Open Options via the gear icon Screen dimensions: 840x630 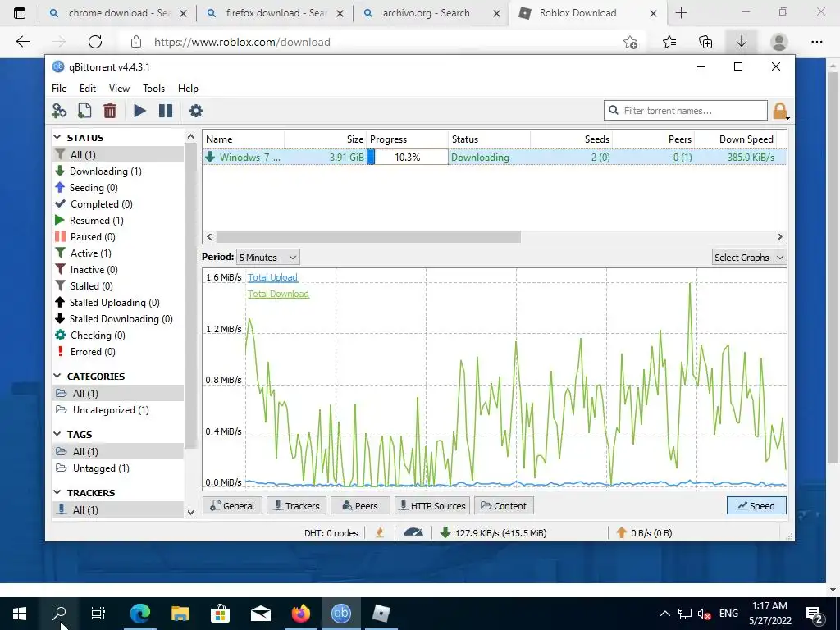(x=196, y=111)
